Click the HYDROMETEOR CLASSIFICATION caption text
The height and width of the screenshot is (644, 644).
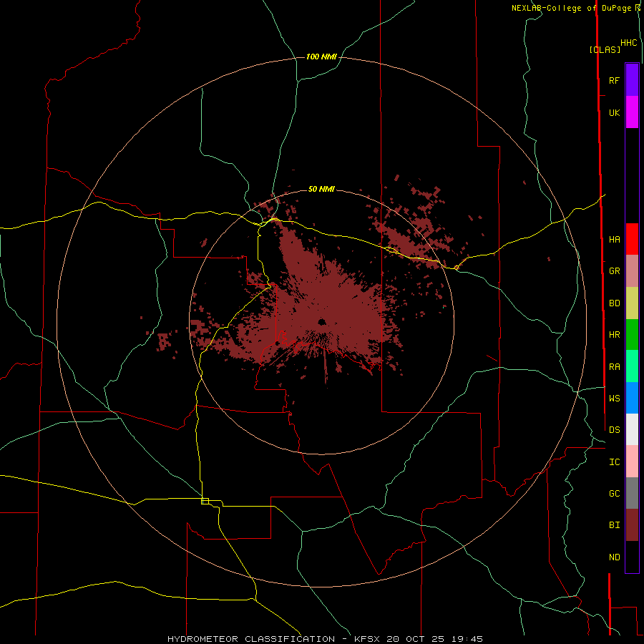point(251,639)
